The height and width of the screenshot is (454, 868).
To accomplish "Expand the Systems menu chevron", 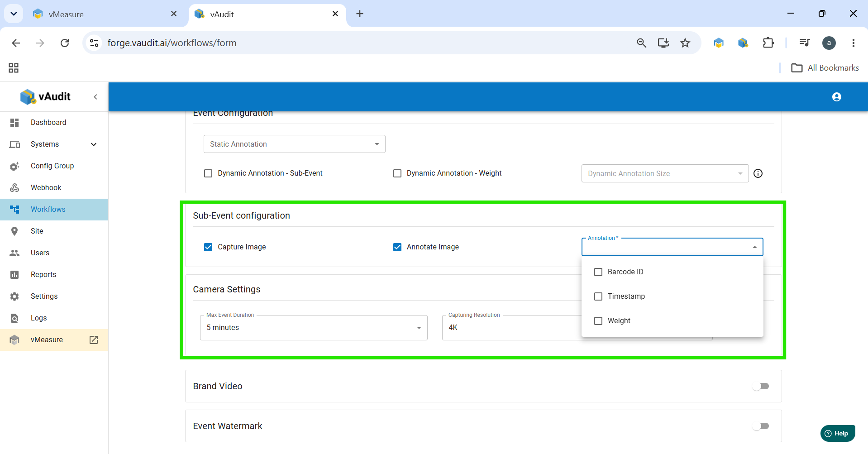I will 94,144.
